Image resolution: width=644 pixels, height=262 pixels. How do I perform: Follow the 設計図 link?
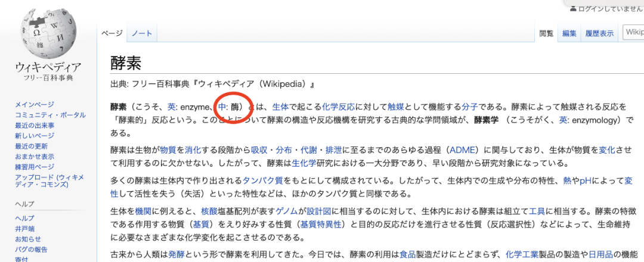pyautogui.click(x=320, y=211)
